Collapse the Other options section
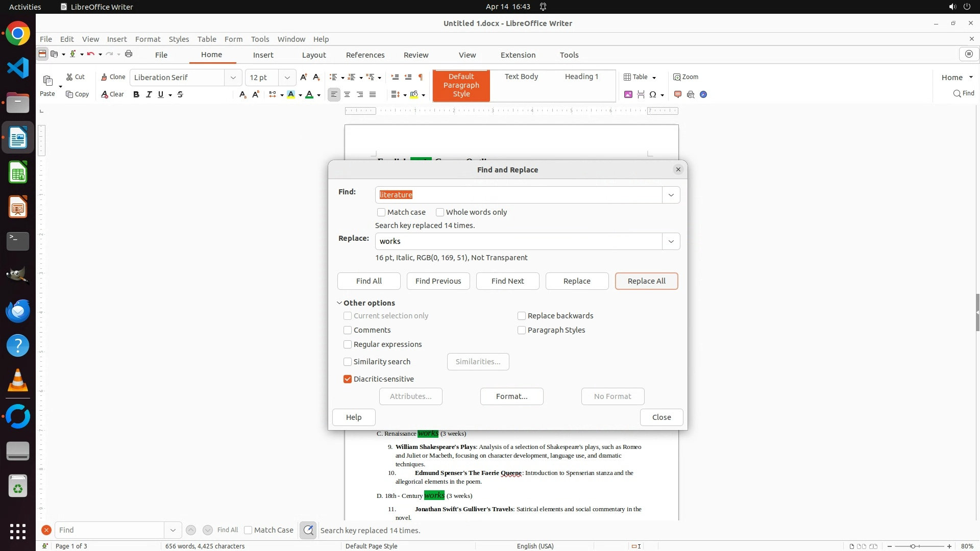980x551 pixels. click(x=339, y=303)
